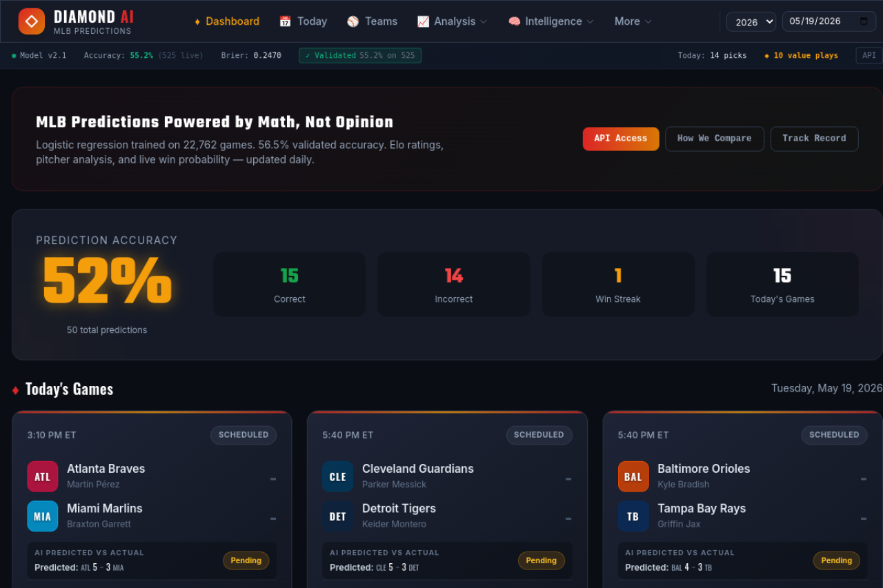Open How We Compare

coord(714,139)
